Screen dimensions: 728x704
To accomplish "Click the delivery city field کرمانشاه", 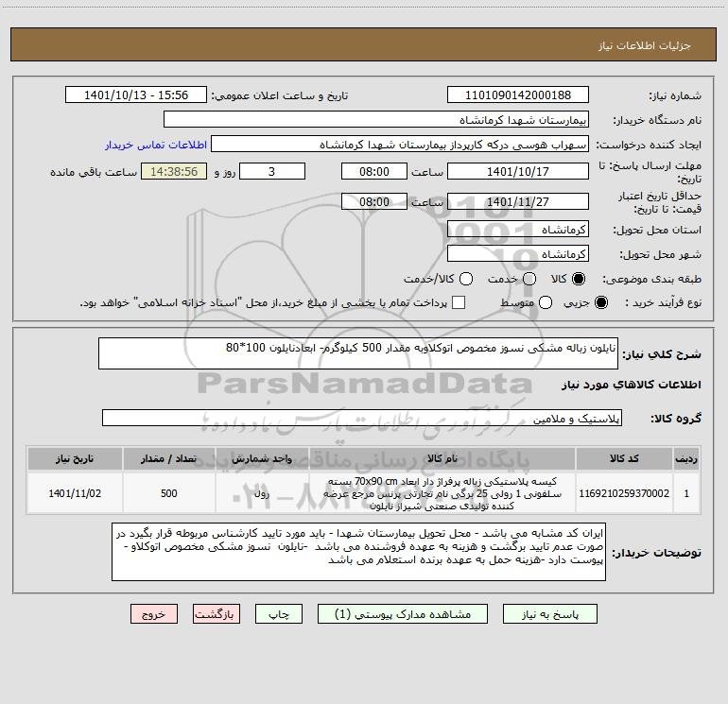I will click(518, 254).
